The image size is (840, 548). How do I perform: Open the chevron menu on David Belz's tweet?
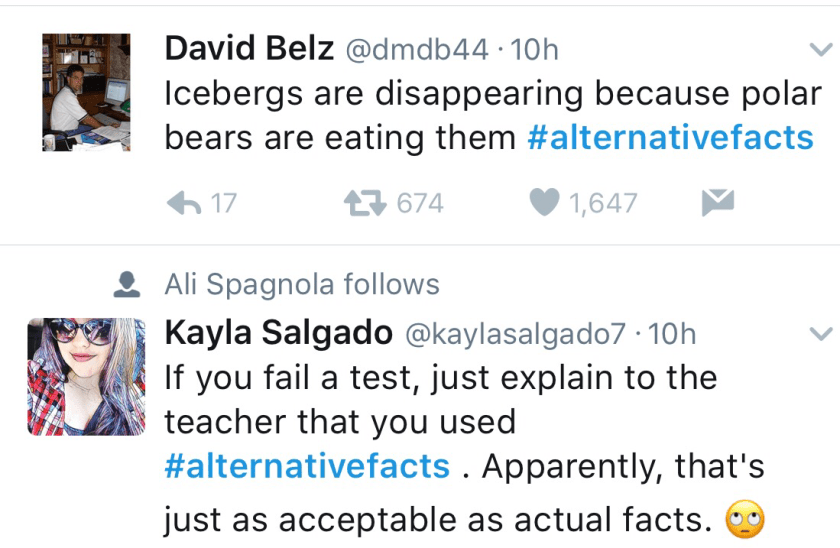click(x=820, y=49)
